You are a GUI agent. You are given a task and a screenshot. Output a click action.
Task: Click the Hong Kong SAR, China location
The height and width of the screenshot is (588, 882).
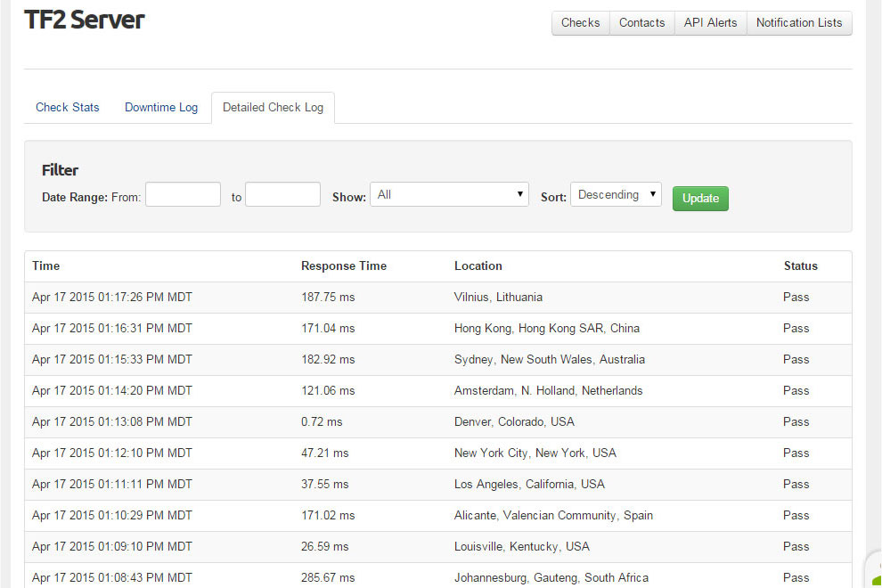click(x=547, y=328)
